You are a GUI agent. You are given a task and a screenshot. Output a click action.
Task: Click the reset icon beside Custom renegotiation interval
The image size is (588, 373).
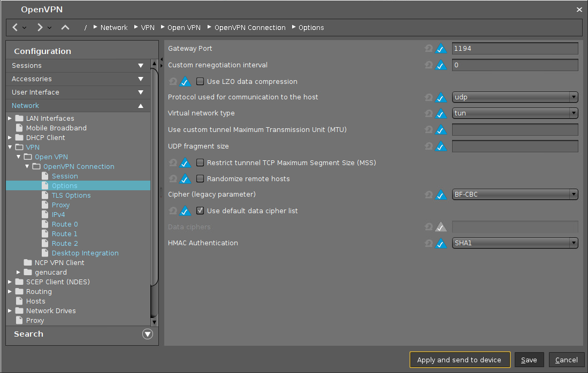(429, 65)
